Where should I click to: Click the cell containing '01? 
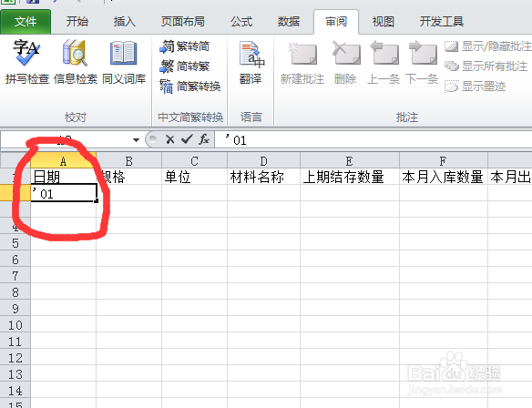click(64, 193)
